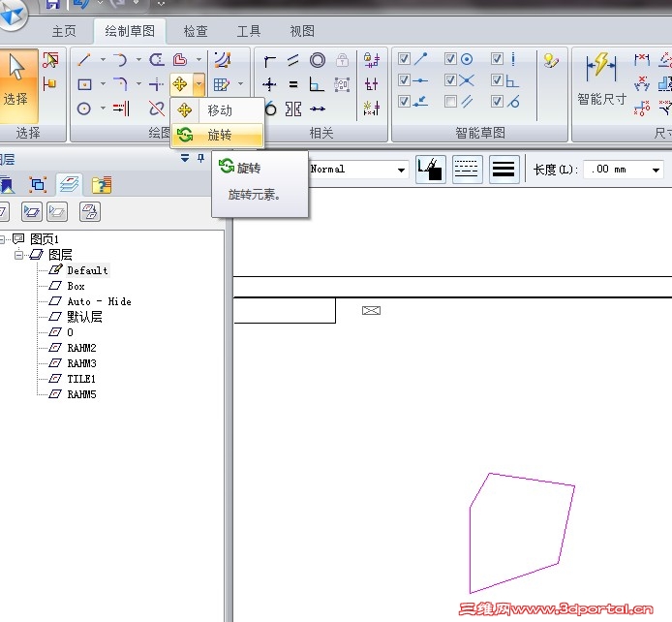Screen dimensions: 672x622
Task: Click the Angle Between dimension icon
Action: click(x=642, y=84)
